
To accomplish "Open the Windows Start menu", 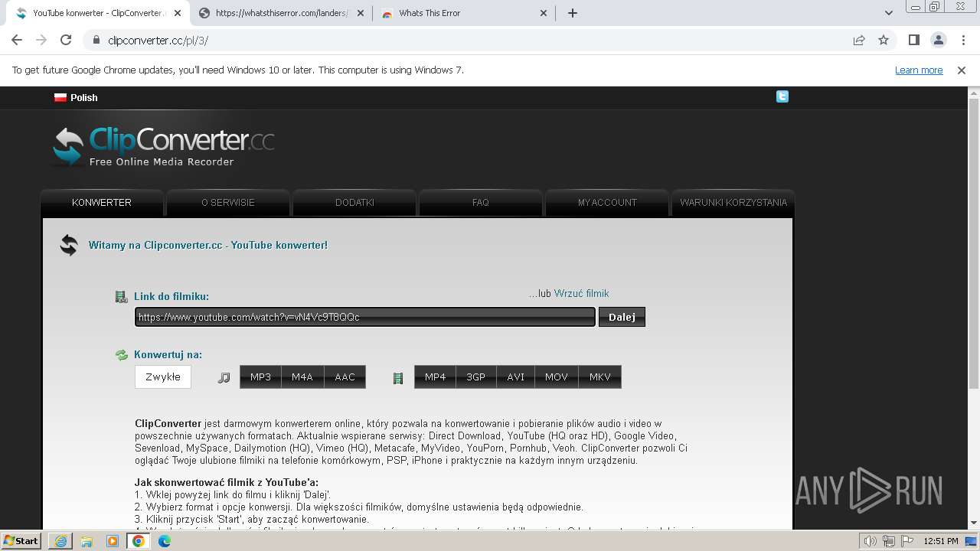I will coord(21,541).
